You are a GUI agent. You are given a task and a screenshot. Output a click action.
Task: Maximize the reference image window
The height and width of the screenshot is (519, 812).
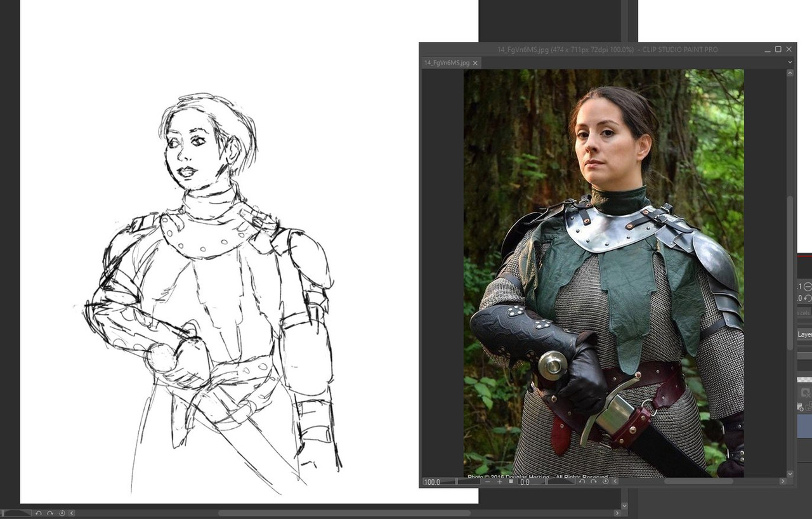(x=778, y=49)
